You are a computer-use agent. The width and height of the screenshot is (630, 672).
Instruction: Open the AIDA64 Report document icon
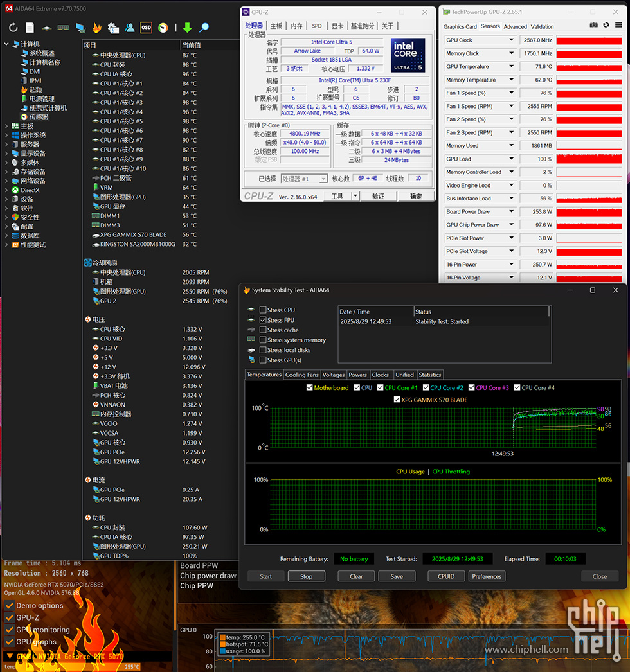(30, 28)
